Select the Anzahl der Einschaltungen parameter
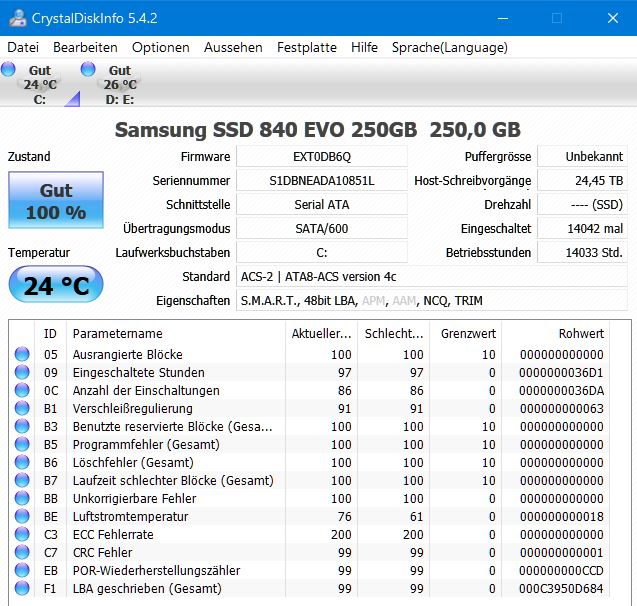The height and width of the screenshot is (606, 637). (146, 390)
